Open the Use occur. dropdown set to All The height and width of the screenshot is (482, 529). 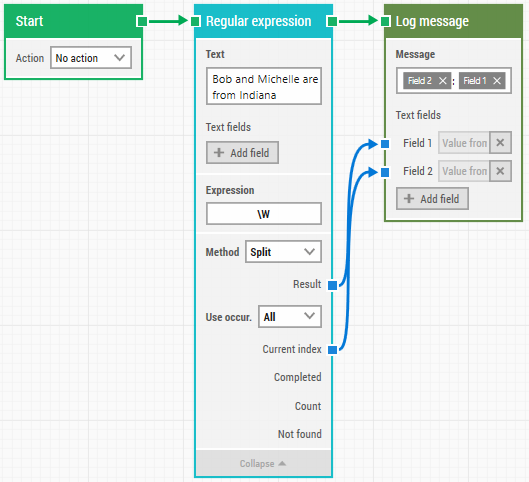[290, 316]
